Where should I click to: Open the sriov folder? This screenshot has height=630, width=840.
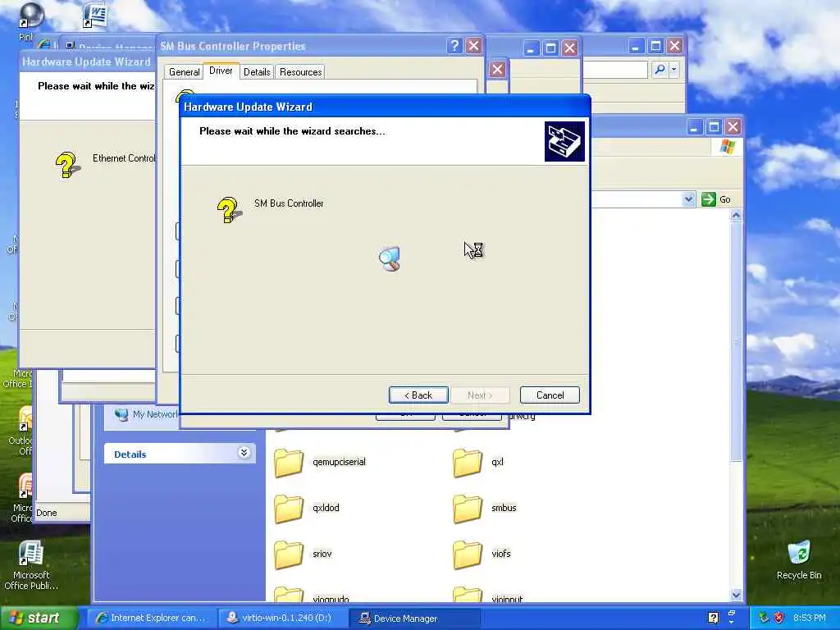(289, 554)
